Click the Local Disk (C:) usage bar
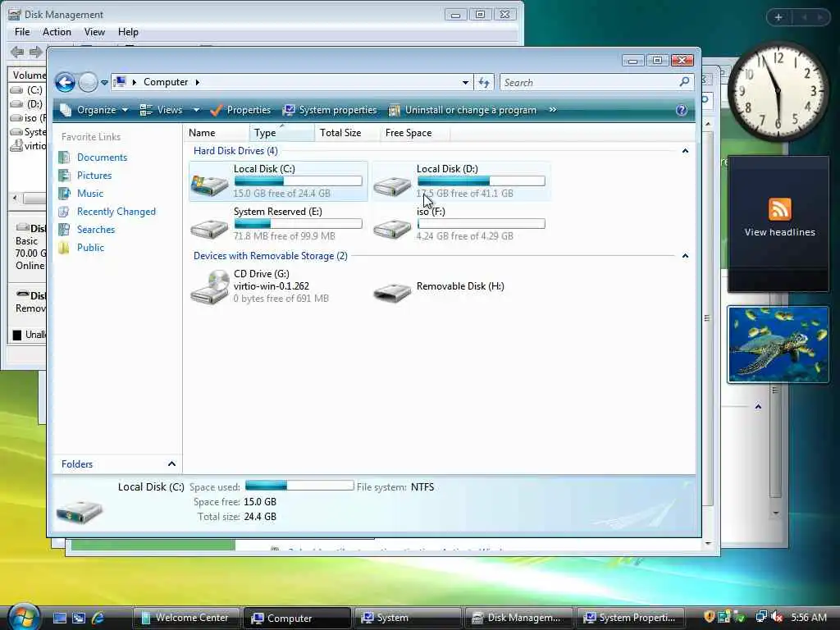This screenshot has width=840, height=630. pos(299,181)
